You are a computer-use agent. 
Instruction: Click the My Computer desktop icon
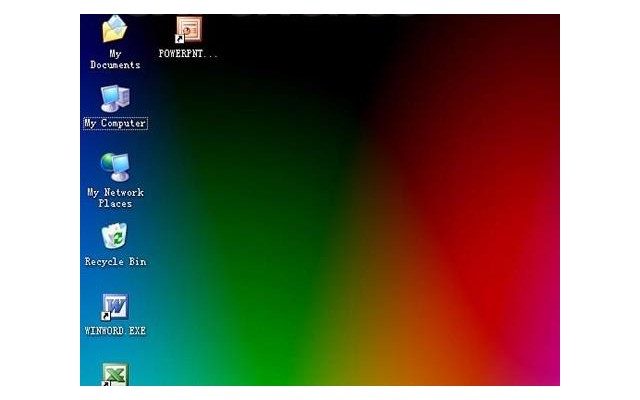115,98
